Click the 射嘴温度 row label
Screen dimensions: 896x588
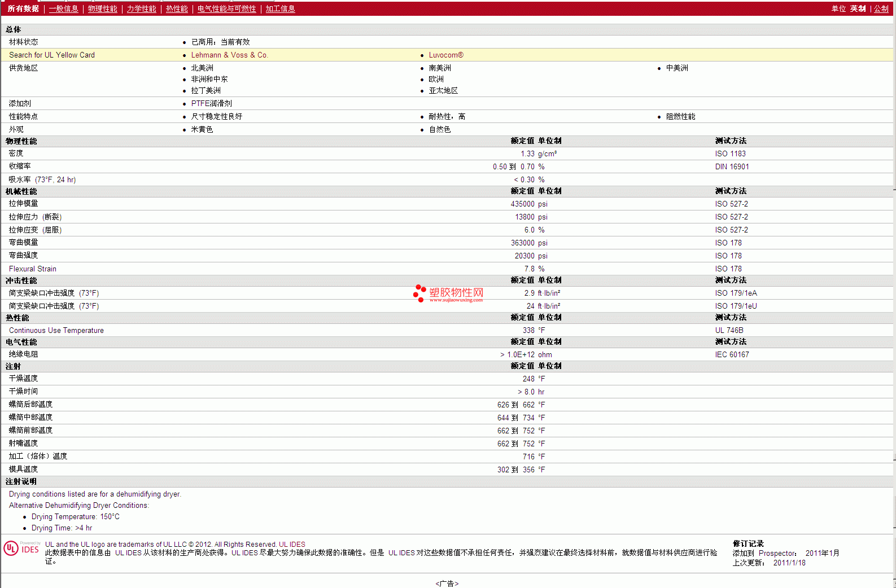pos(23,444)
